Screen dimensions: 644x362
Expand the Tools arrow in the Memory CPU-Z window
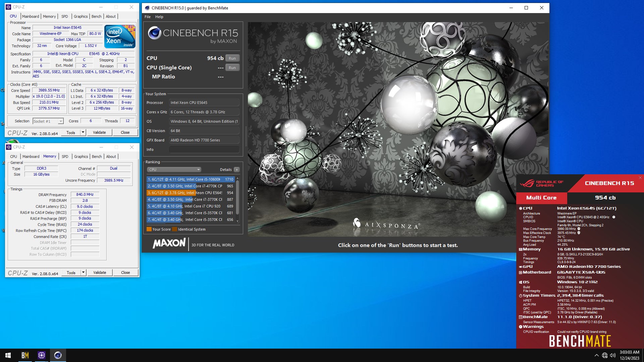tap(83, 273)
